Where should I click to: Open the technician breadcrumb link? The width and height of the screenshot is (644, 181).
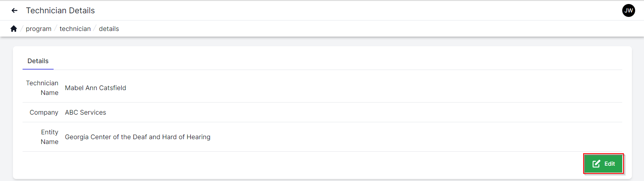75,29
